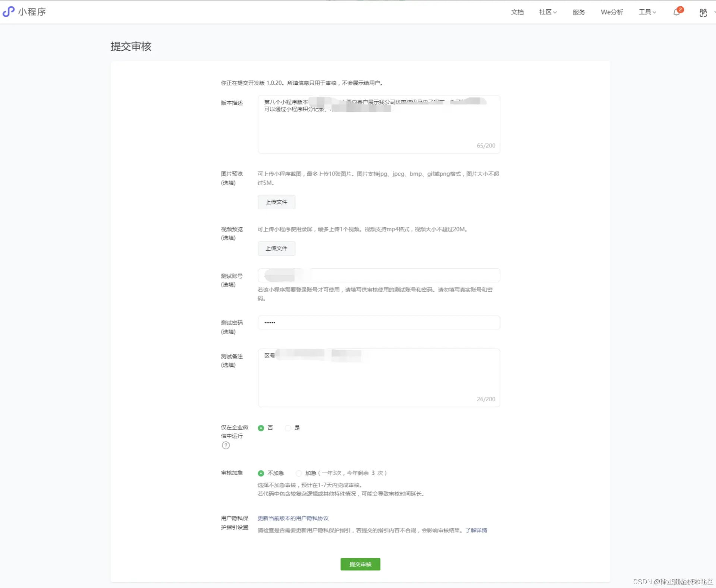Screen dimensions: 716x588
Task: Click 上传文件 under 图片预览
Action: 276,202
